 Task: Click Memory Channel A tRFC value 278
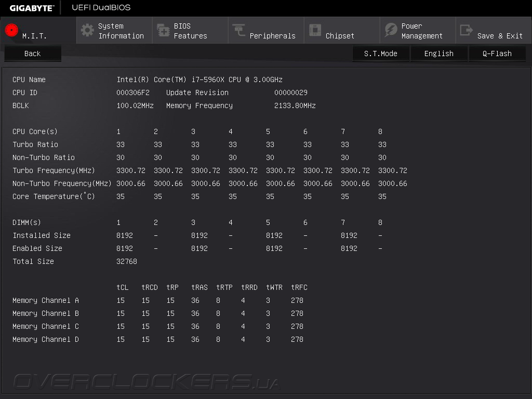pos(297,301)
